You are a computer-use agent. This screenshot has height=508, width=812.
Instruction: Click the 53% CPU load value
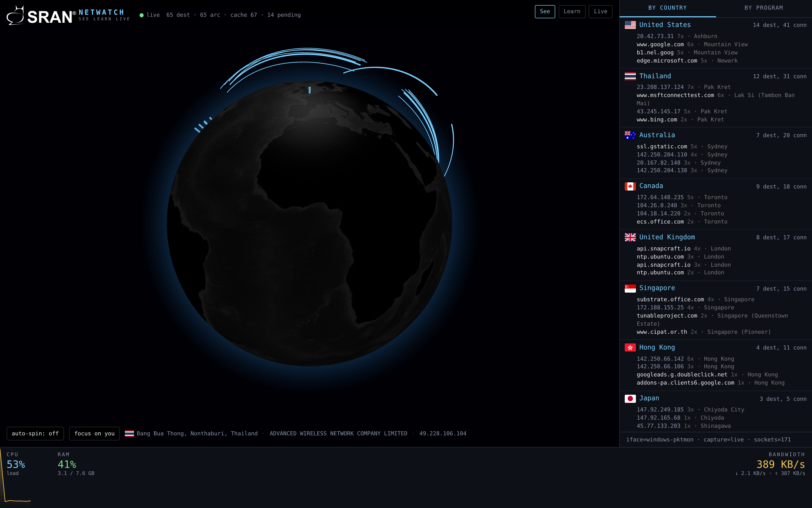(x=16, y=464)
